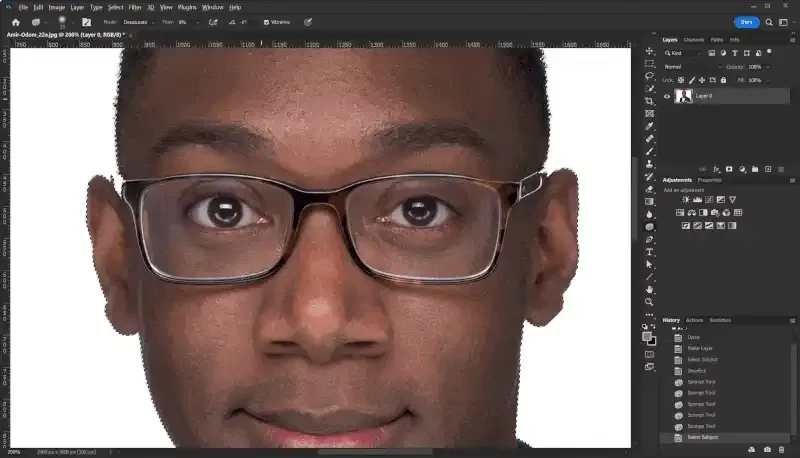Open the File menu

pos(23,7)
